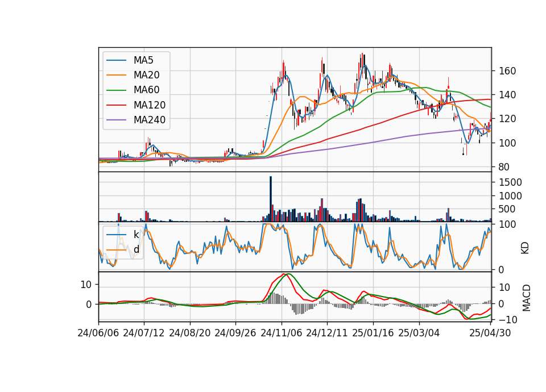Click the MA120 legend label
The height and width of the screenshot is (392, 546).
click(150, 105)
